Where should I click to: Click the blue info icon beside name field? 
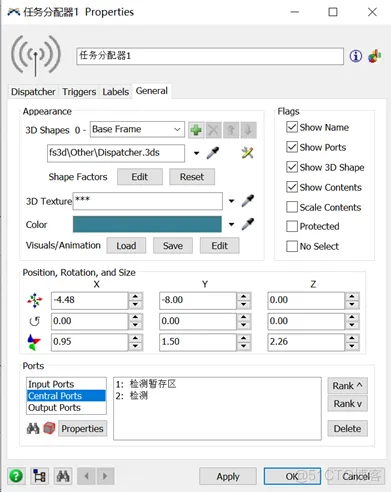click(356, 56)
